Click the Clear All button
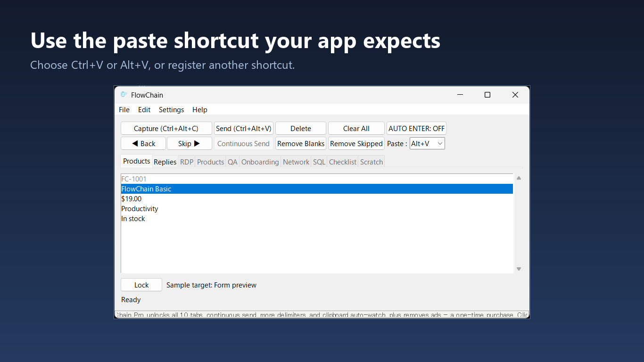Viewport: 644px width, 362px height. coord(356,129)
